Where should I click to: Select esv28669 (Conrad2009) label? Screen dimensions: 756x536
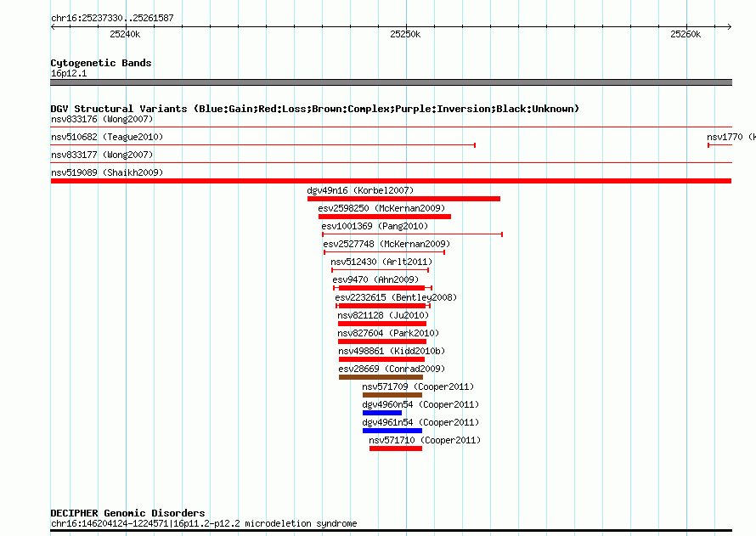point(392,369)
